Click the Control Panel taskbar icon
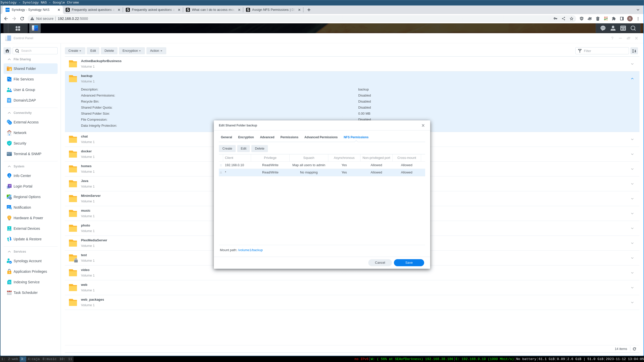Viewport: 644px width, 362px height. 35,28
